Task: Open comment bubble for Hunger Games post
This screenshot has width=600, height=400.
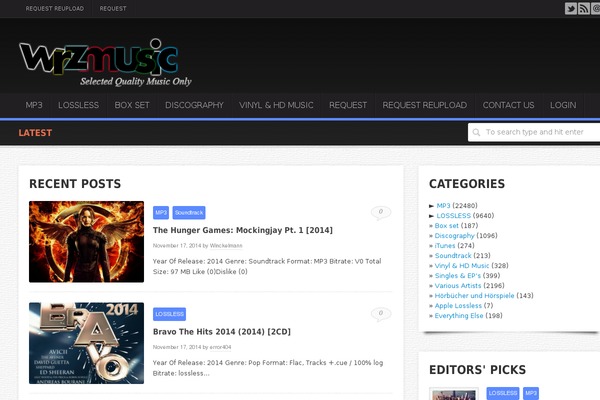Action: [x=380, y=212]
